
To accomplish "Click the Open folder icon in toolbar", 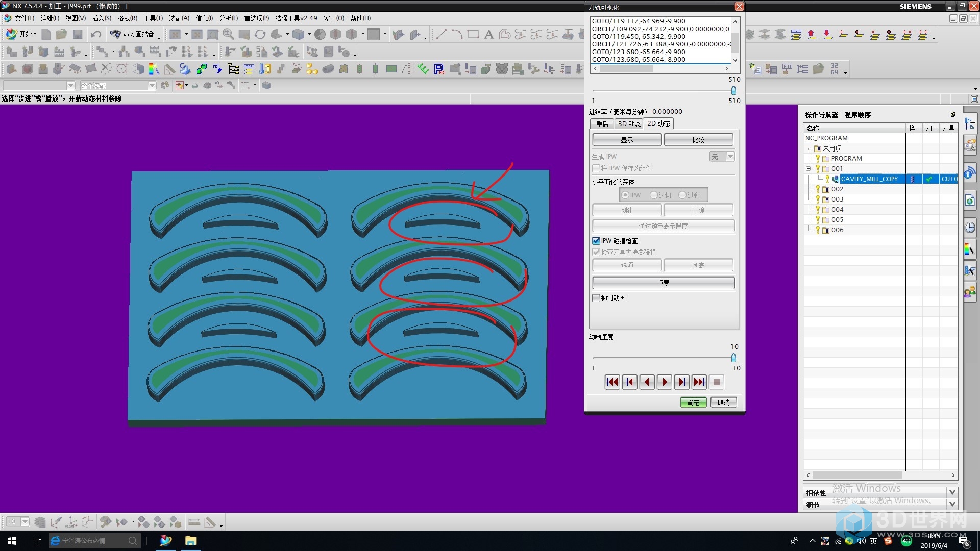I will point(61,34).
